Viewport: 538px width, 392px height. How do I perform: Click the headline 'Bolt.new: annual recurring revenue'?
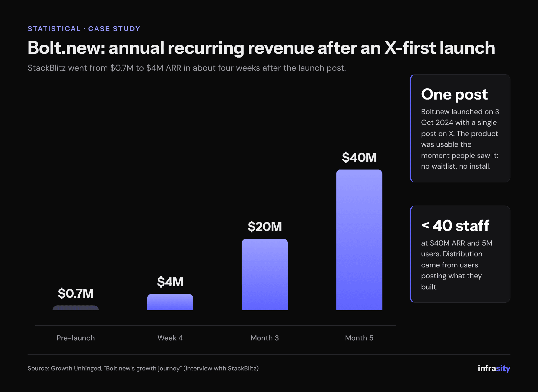261,48
